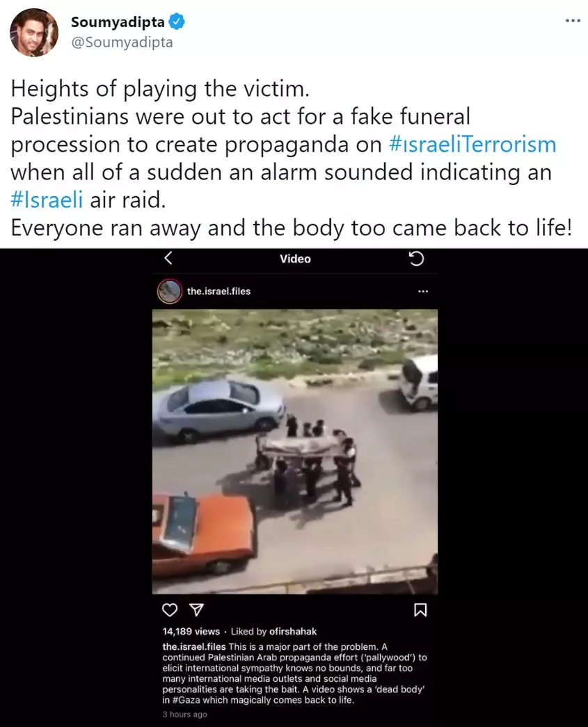The height and width of the screenshot is (727, 588).
Task: Tap the reload circular arrow icon
Action: pyautogui.click(x=416, y=258)
